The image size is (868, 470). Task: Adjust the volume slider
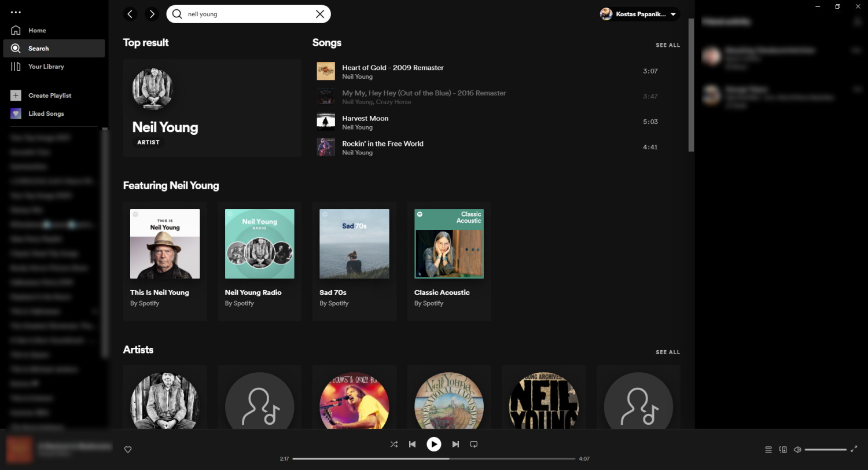click(x=826, y=450)
